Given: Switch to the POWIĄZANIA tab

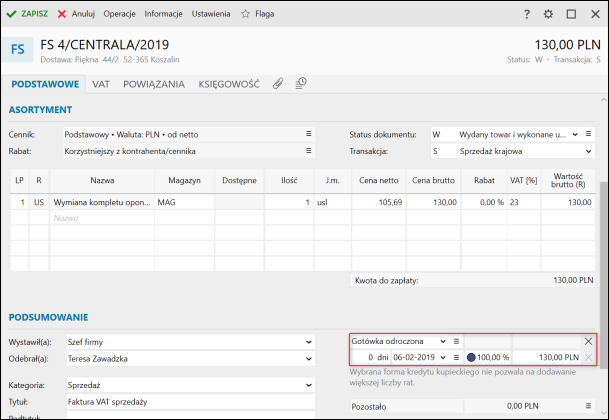Looking at the screenshot, I should (154, 84).
